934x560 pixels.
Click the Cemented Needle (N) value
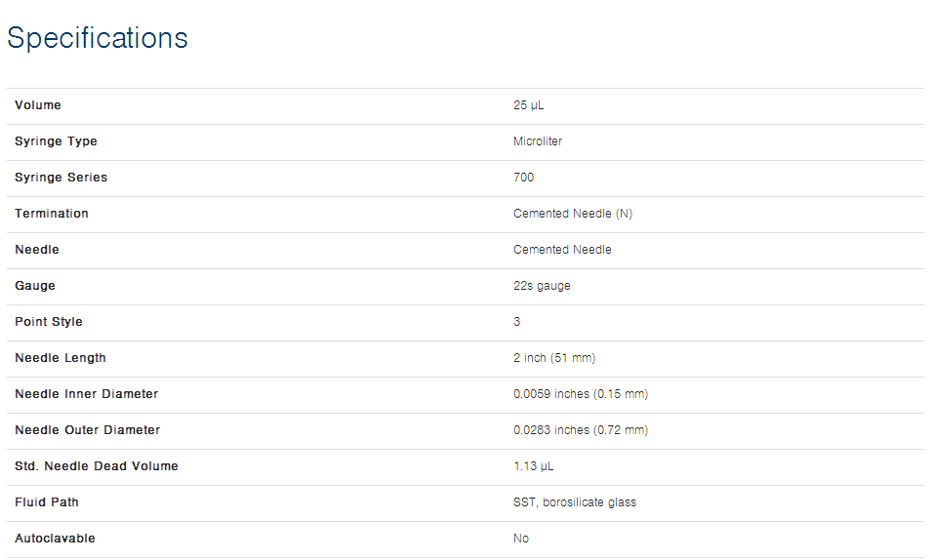pos(573,214)
